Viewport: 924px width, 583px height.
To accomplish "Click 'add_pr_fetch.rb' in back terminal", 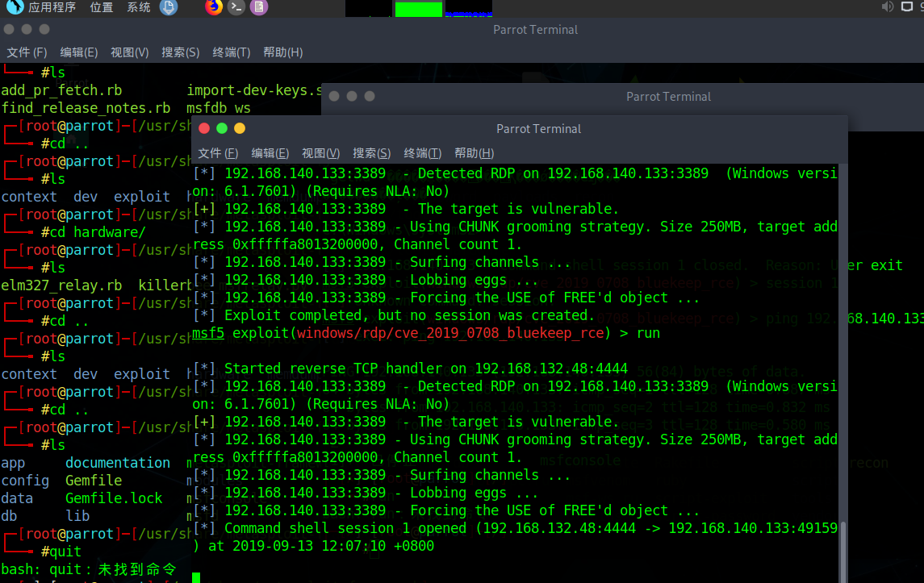I will click(61, 90).
